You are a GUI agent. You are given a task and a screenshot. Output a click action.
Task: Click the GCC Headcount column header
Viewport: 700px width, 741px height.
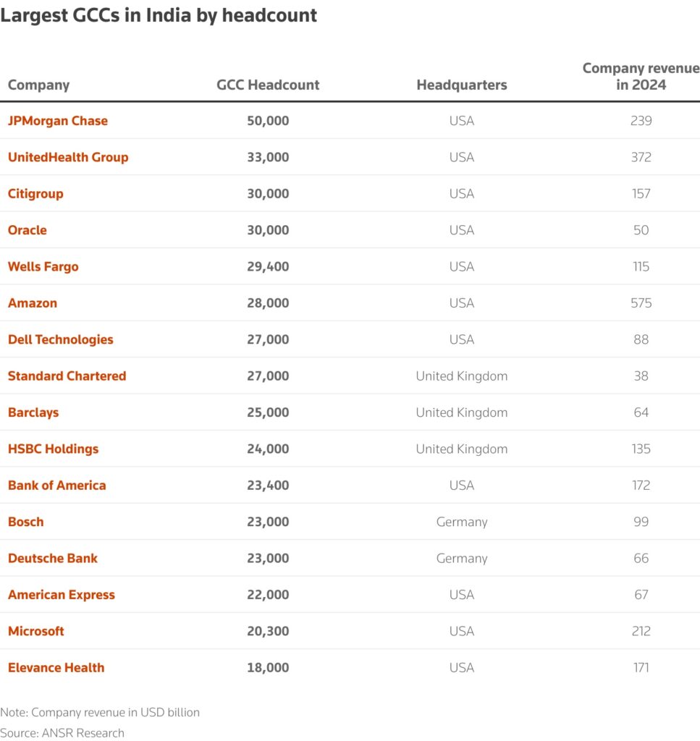[x=268, y=85]
